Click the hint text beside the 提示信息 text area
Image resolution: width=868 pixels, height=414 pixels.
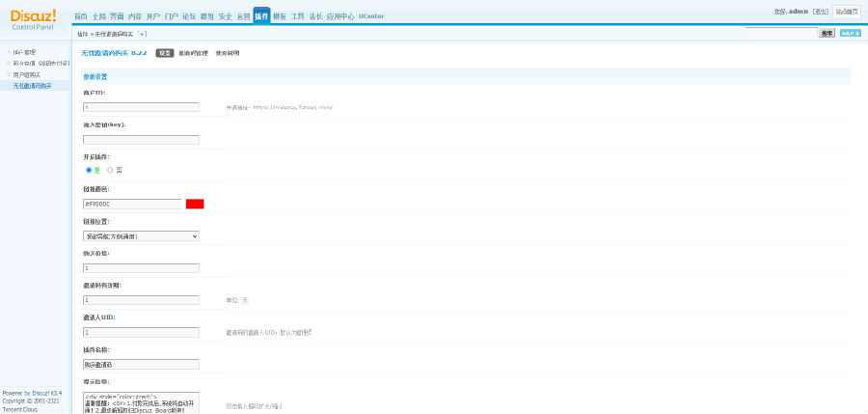tap(254, 406)
